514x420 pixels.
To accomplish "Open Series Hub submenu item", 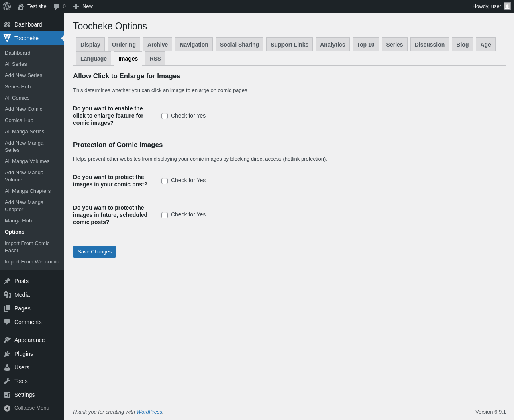I will [x=32, y=87].
